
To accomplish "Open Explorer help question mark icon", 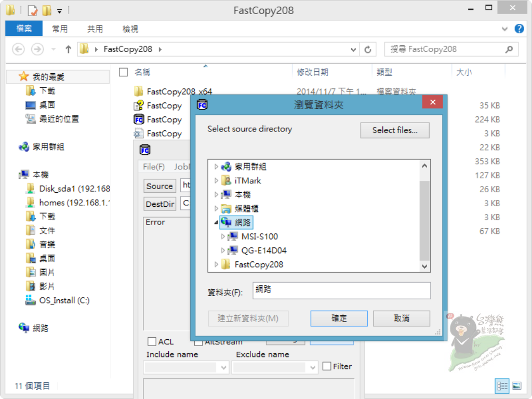I will [x=519, y=29].
